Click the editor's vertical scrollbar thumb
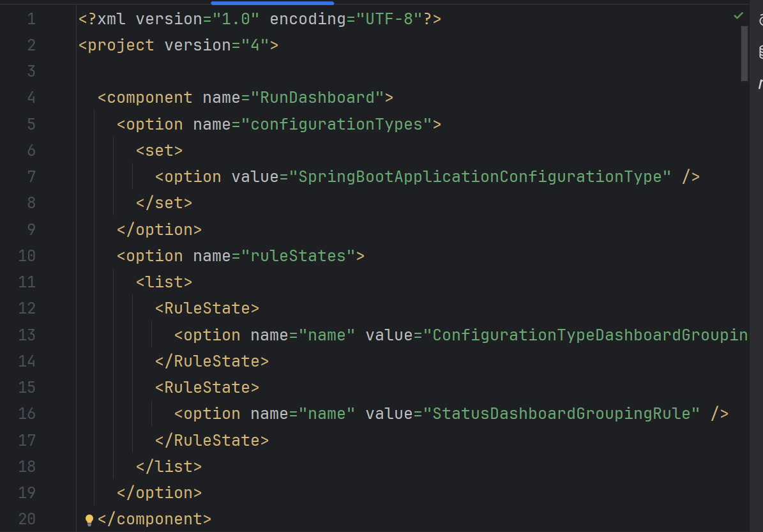This screenshot has width=763, height=532. pyautogui.click(x=744, y=54)
